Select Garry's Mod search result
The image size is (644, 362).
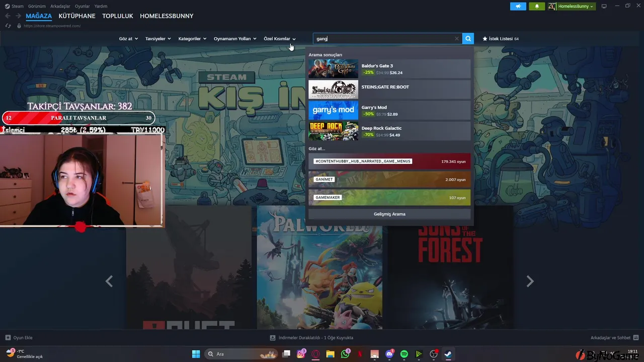click(389, 110)
